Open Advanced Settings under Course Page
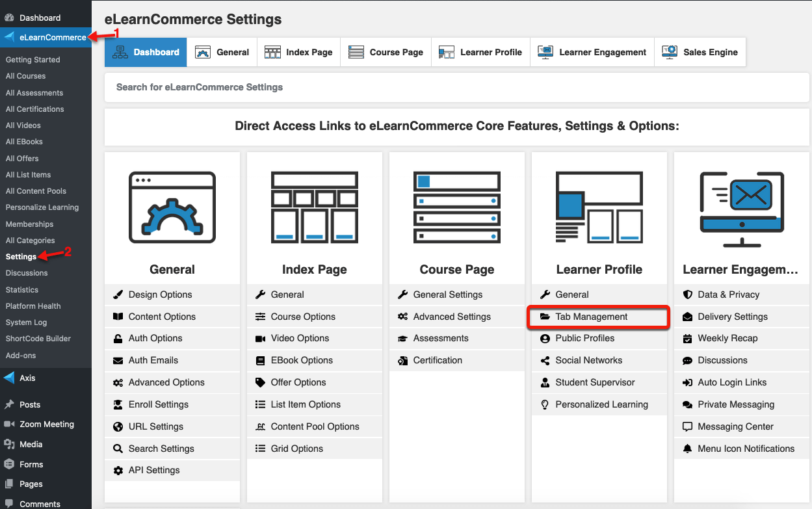Image resolution: width=812 pixels, height=509 pixels. click(457, 317)
